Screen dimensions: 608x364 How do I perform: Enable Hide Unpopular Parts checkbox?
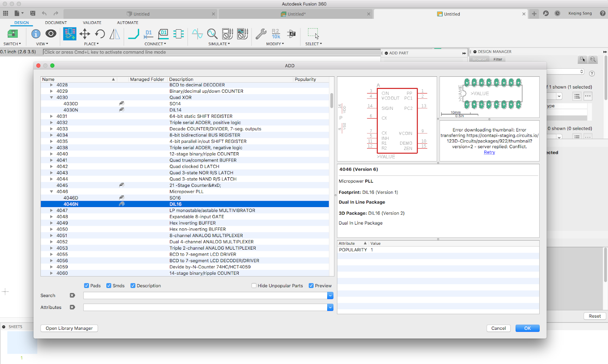[254, 286]
